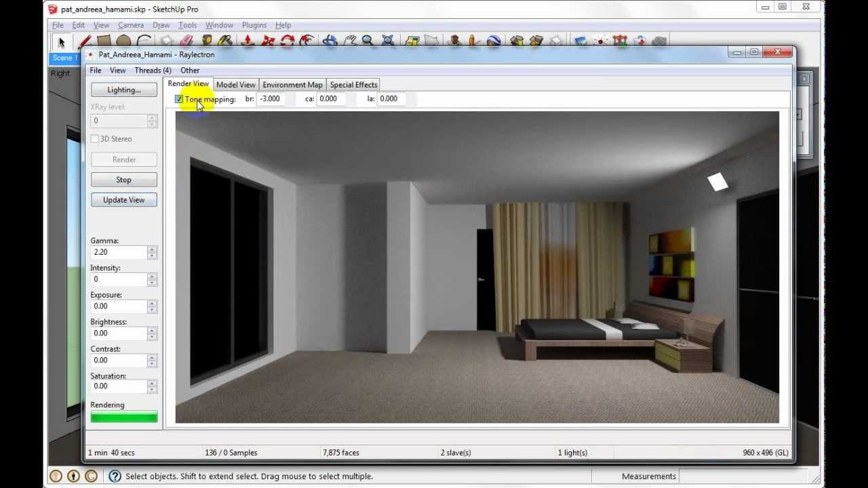The width and height of the screenshot is (868, 488).
Task: Click Preview in Google Earth globe icon
Action: (493, 42)
